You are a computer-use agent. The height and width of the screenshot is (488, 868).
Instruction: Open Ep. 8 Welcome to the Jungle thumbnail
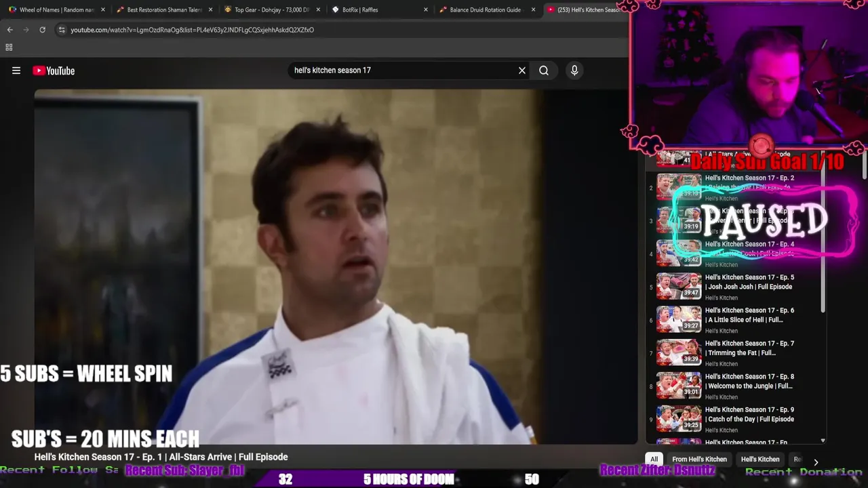(679, 386)
